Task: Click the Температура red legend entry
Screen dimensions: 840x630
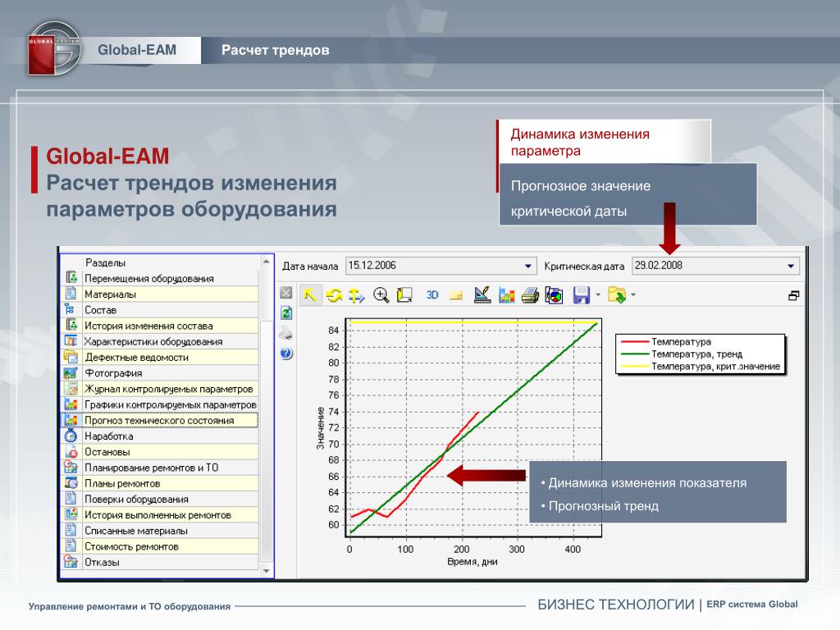Action: click(x=666, y=341)
